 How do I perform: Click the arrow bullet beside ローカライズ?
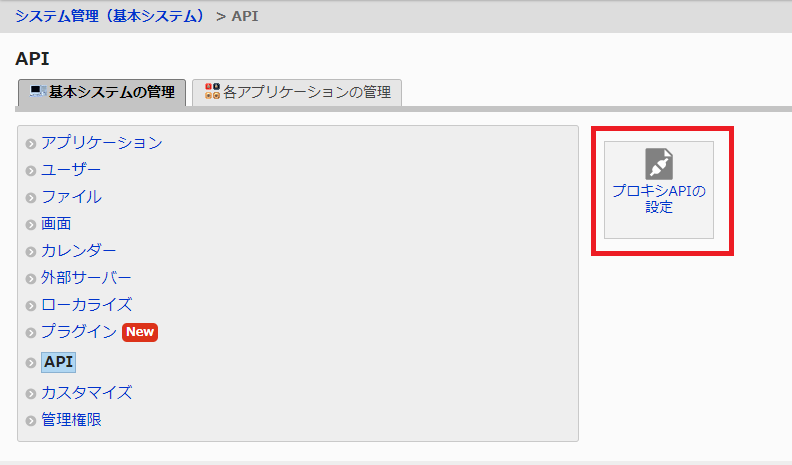tap(31, 306)
